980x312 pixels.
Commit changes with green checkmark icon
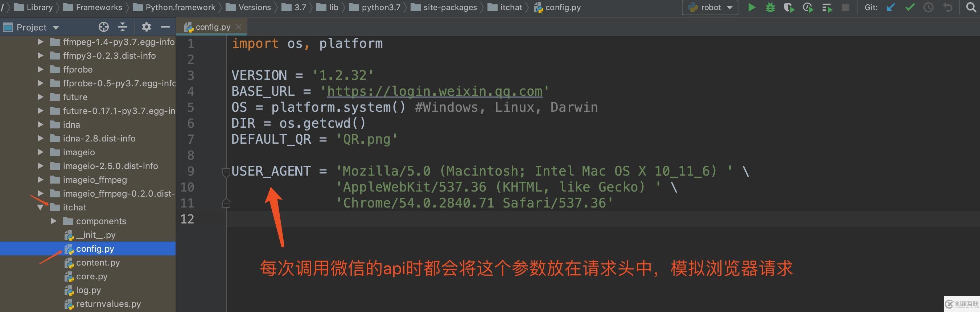tap(910, 8)
